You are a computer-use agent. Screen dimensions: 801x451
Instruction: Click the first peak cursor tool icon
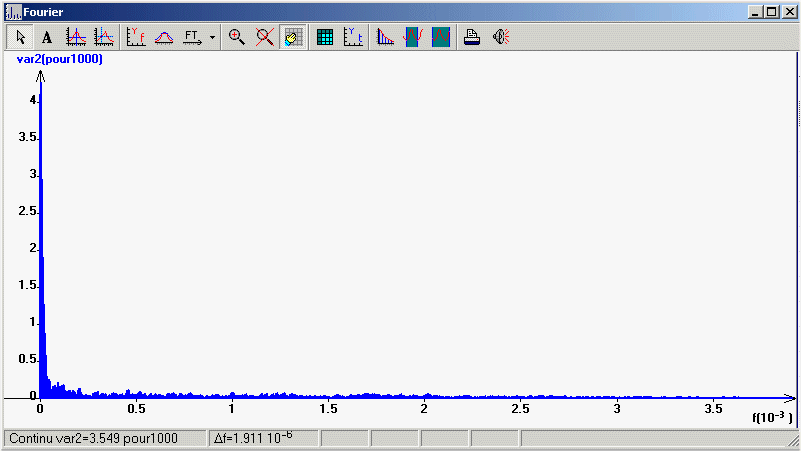coord(76,37)
